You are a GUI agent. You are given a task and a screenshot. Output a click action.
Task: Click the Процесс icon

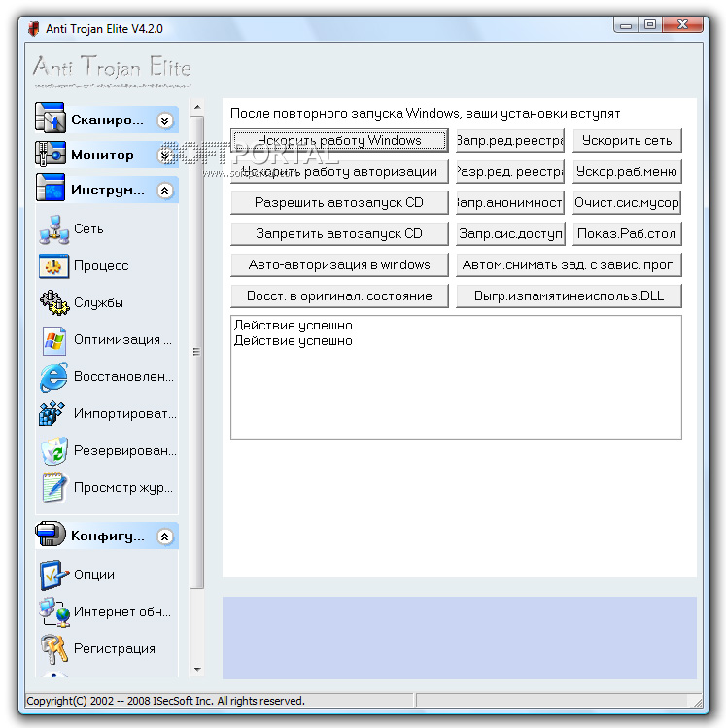54,266
